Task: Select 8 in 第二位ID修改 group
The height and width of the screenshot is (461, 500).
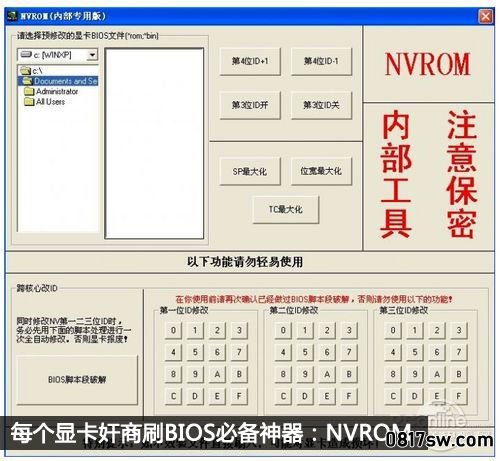Action: [283, 374]
